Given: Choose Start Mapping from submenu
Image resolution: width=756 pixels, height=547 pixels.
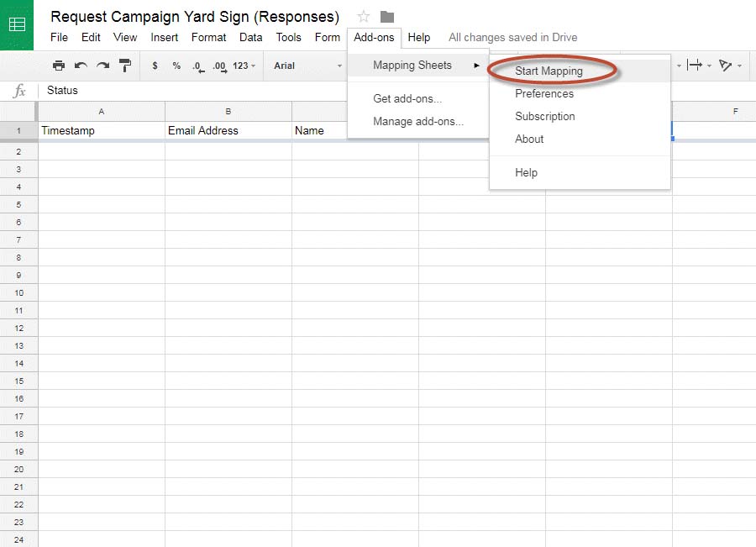Looking at the screenshot, I should coord(549,71).
